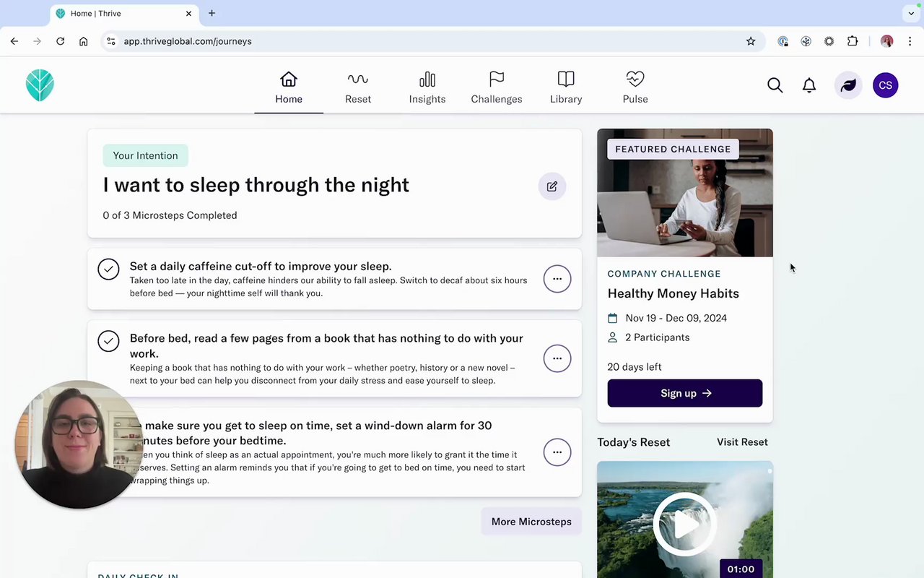Switch to the Library tab
This screenshot has width=924, height=578.
coord(566,87)
